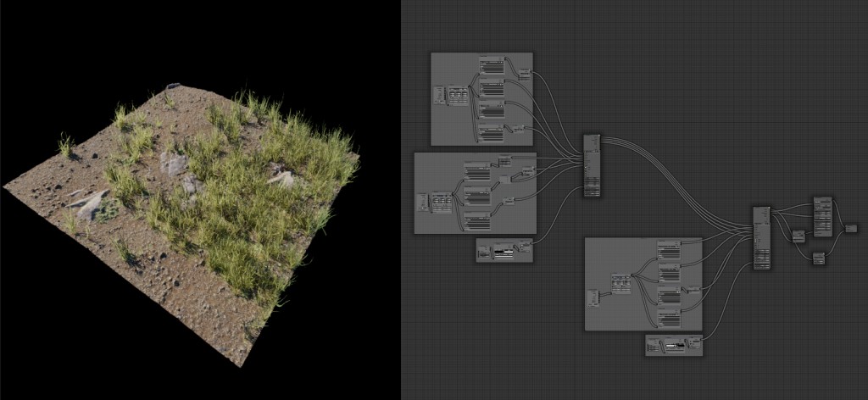
Task: Select the third image texture in lower-right frame
Action: [x=670, y=295]
